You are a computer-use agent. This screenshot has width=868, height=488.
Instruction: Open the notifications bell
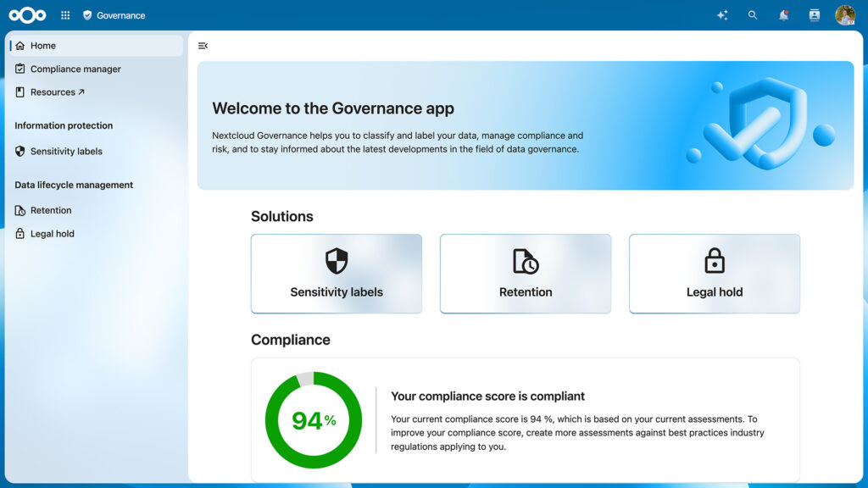coord(783,15)
